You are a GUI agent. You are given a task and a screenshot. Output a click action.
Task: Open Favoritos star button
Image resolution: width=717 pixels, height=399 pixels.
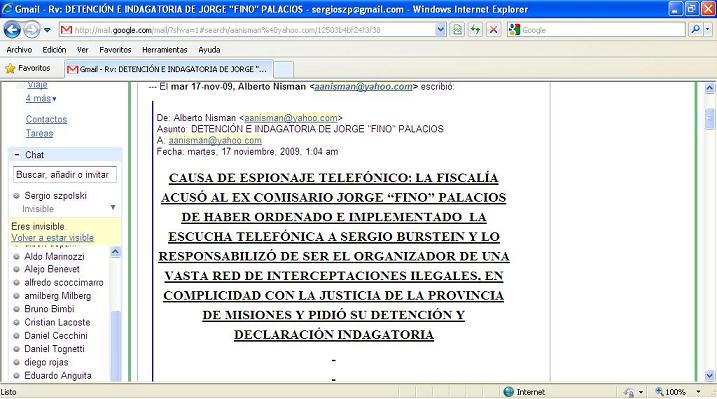(x=27, y=69)
